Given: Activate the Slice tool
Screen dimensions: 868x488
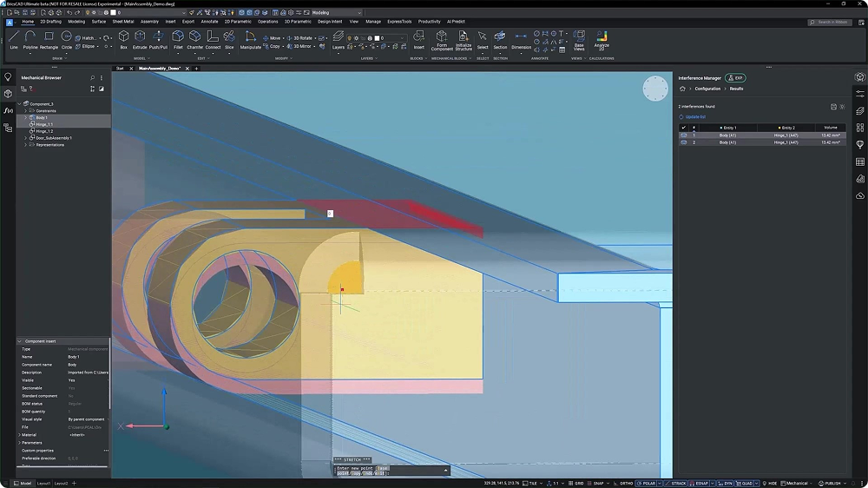Looking at the screenshot, I should [229, 40].
